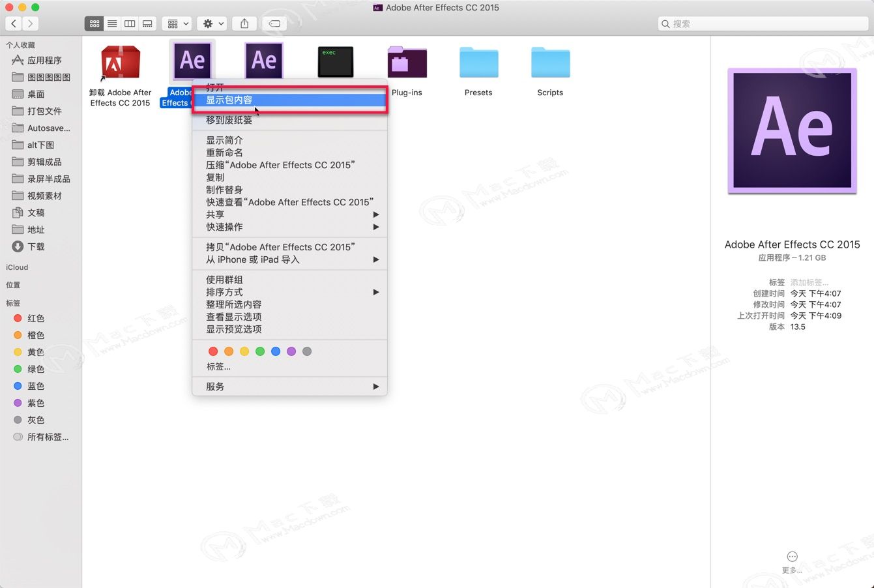Image resolution: width=874 pixels, height=588 pixels.
Task: Choose 显示包内容 in context menu
Action: point(289,100)
